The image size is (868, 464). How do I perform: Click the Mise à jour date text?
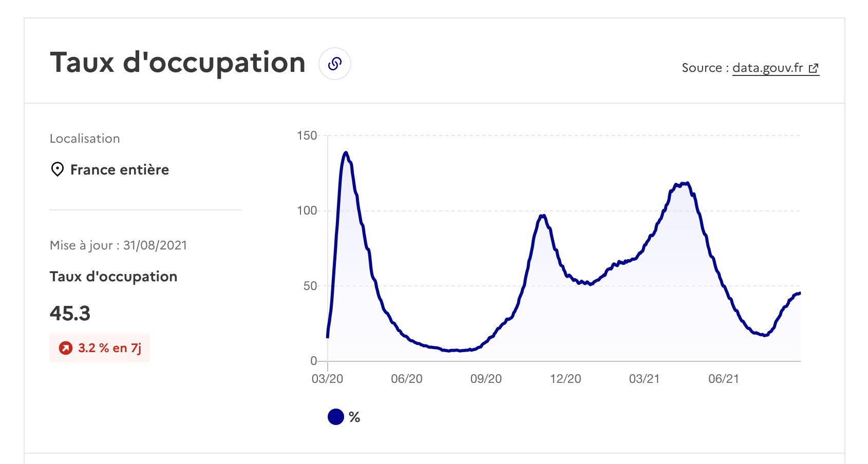click(118, 245)
